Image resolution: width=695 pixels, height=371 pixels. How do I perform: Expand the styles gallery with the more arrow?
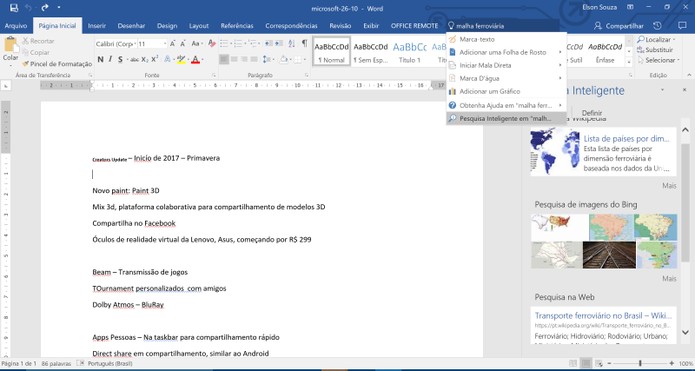(629, 62)
